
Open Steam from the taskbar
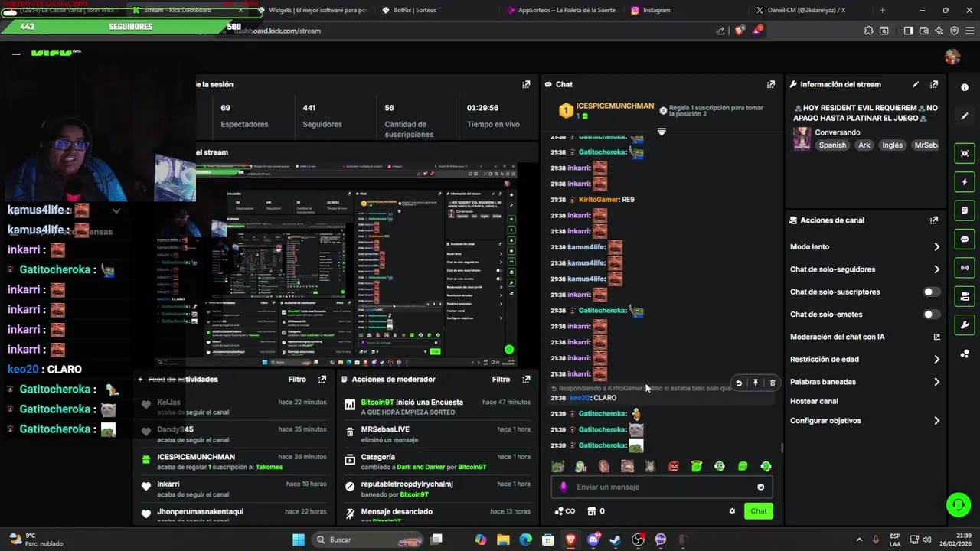coord(615,540)
